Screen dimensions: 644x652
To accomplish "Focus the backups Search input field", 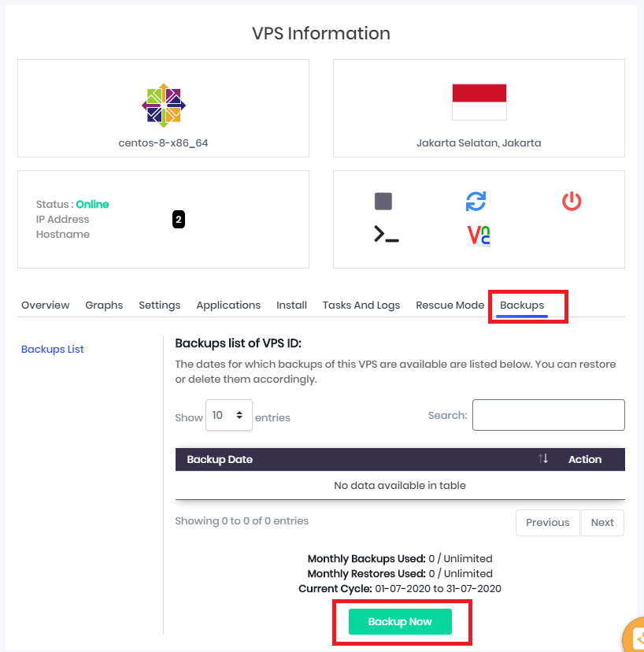I will [x=548, y=415].
